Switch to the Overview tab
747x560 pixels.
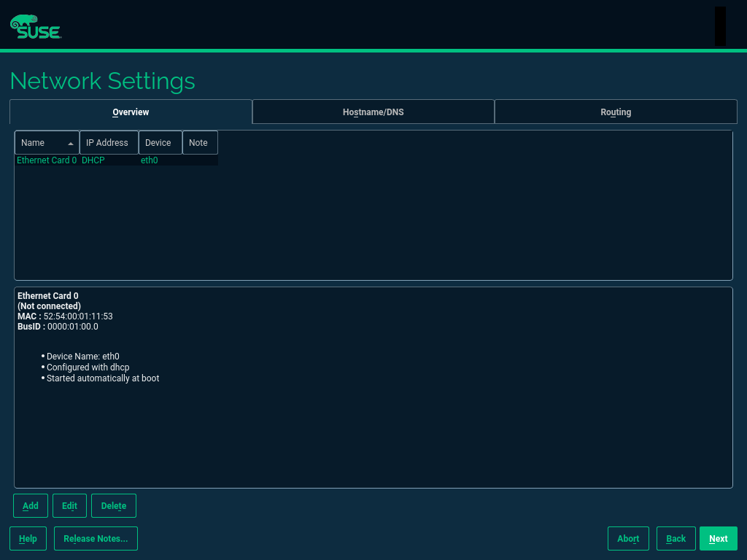tap(131, 112)
